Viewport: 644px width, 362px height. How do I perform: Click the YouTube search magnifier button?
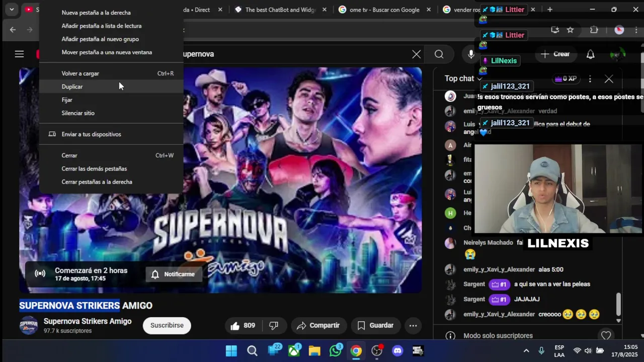point(439,54)
